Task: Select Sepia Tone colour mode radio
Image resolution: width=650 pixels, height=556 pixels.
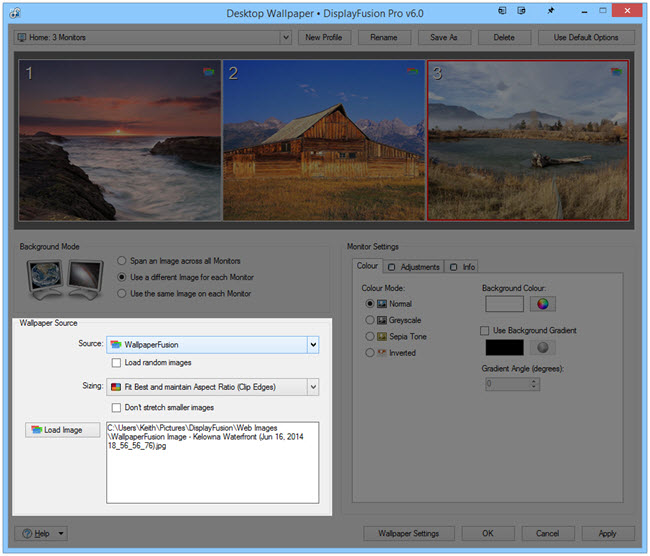Action: click(x=370, y=336)
